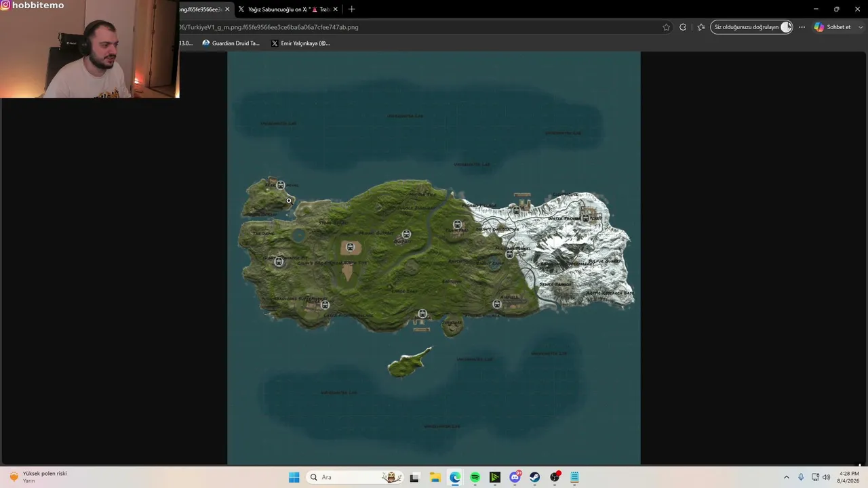Click the Arctic Research Base map label
The width and height of the screenshot is (868, 488).
(610, 293)
